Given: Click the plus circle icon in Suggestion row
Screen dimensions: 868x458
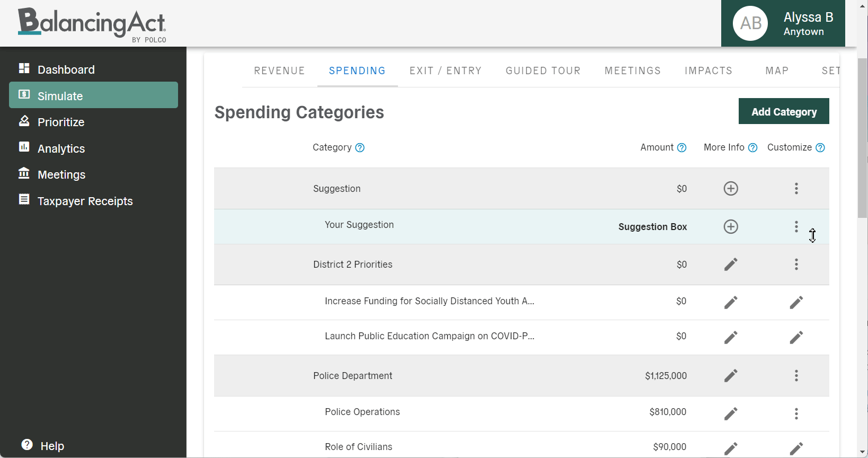Looking at the screenshot, I should (x=731, y=188).
